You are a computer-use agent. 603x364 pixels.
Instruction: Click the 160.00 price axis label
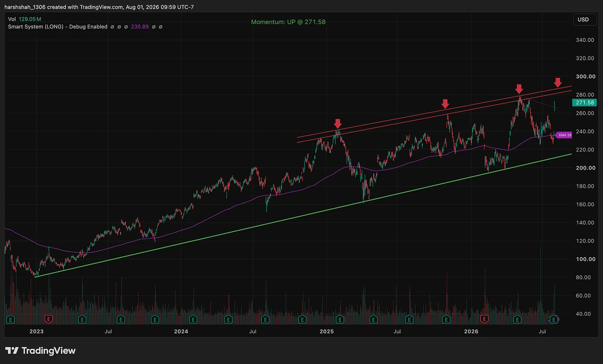click(584, 204)
